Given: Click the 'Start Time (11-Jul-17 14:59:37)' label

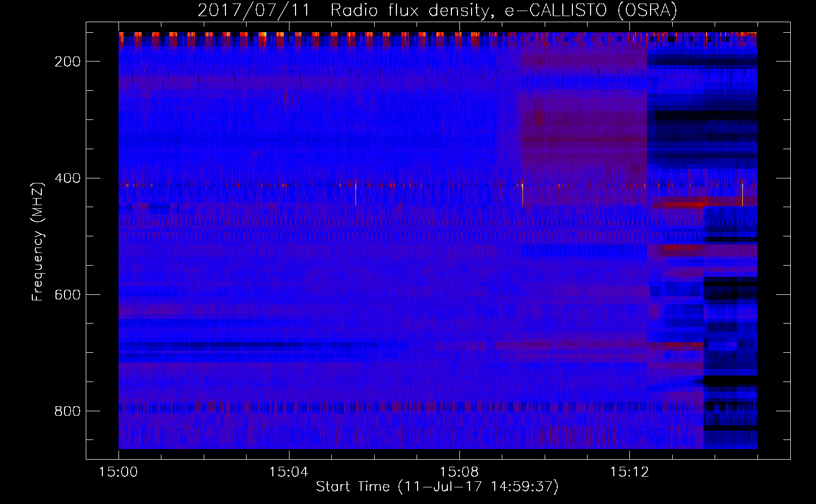Looking at the screenshot, I should tap(437, 487).
